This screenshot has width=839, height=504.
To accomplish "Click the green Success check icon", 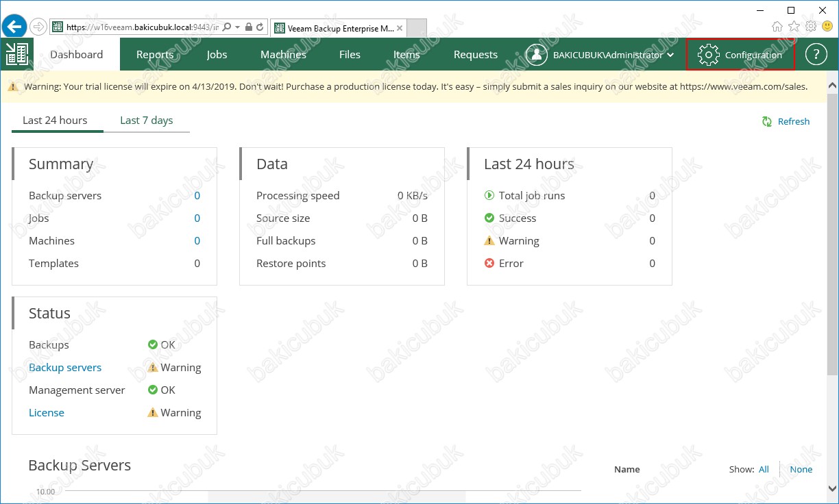I will pyautogui.click(x=489, y=218).
